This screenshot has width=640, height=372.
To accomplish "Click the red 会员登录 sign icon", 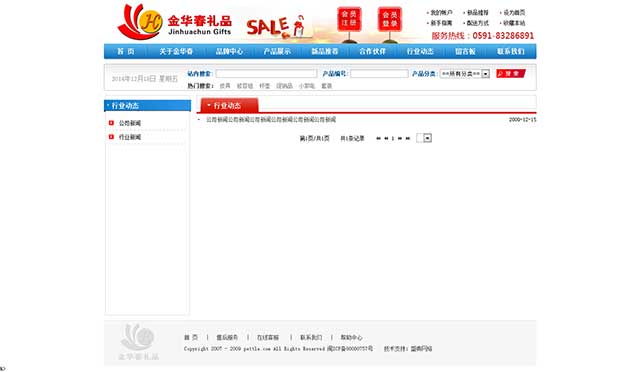I will (389, 19).
